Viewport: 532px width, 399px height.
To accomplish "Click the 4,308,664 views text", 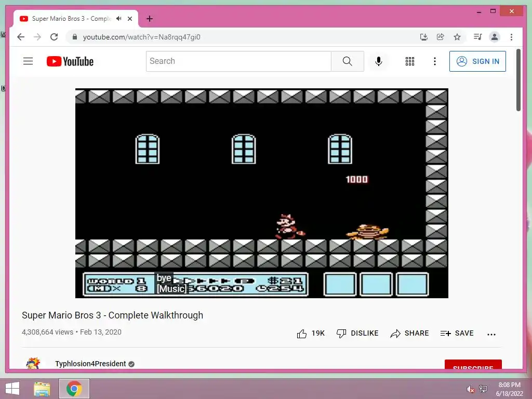I will [47, 332].
